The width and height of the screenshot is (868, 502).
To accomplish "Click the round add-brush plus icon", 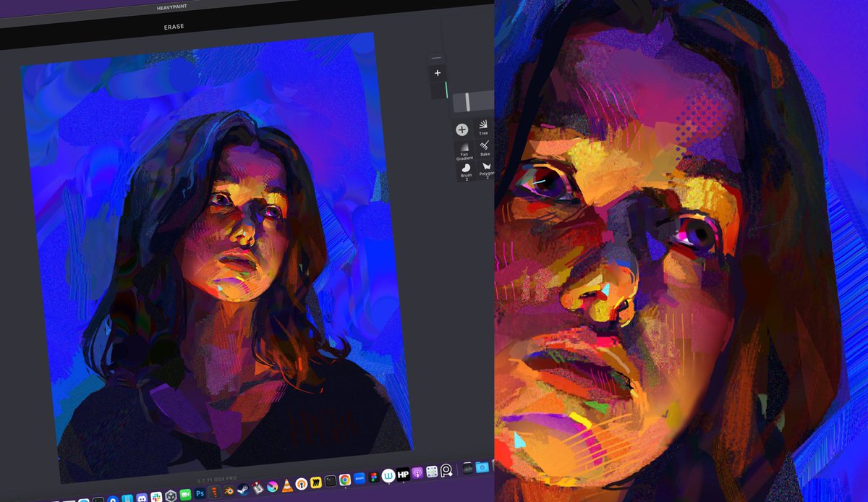I will click(x=461, y=130).
